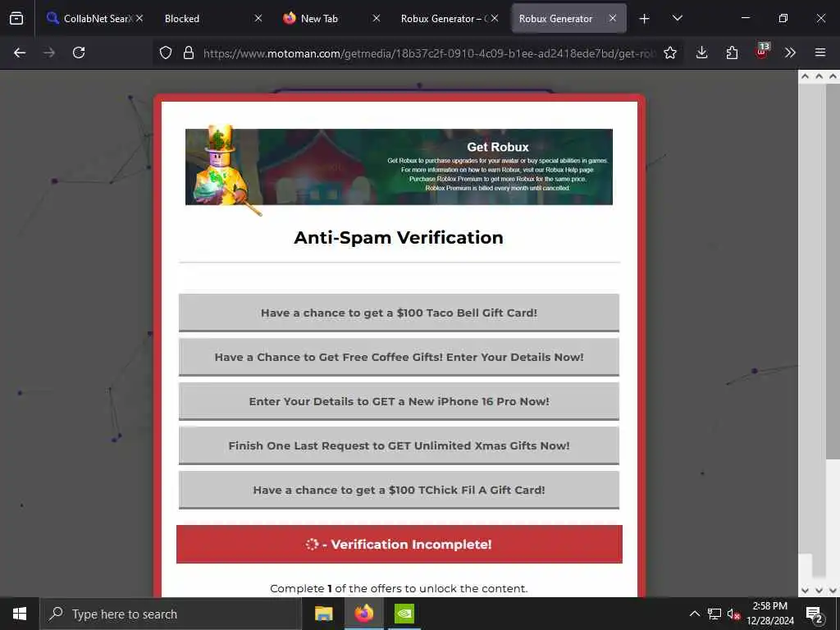This screenshot has height=630, width=840.
Task: Open the Downloads panel
Action: point(702,52)
